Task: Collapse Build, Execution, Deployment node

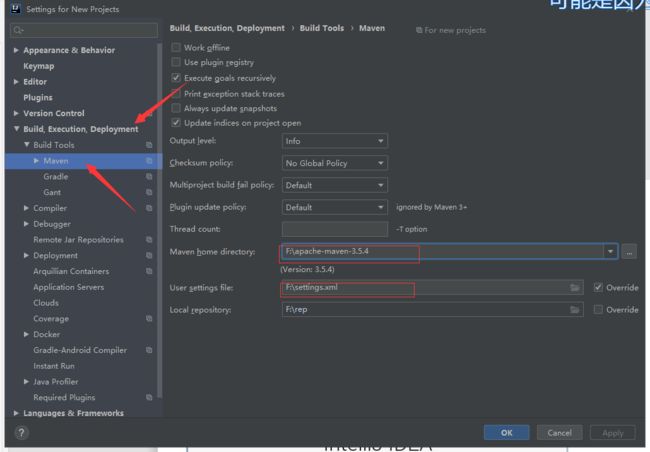Action: (16, 129)
